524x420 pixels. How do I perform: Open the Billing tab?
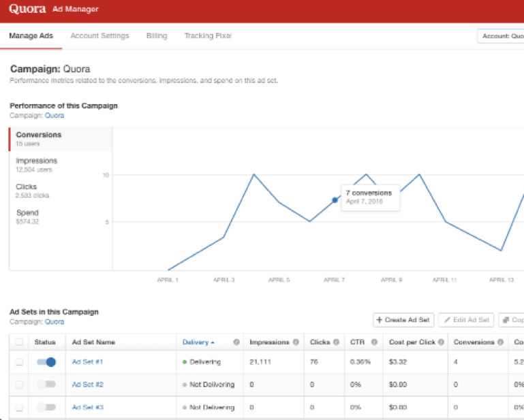pyautogui.click(x=157, y=35)
